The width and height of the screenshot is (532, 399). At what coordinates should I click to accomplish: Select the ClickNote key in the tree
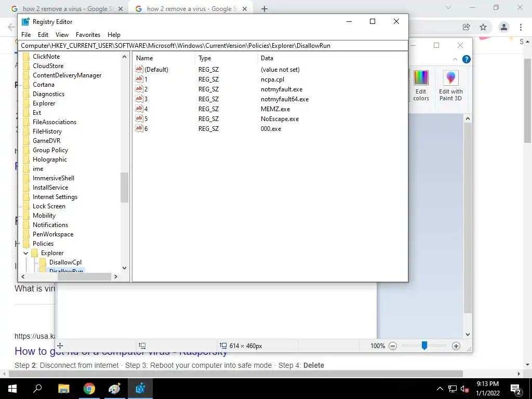(x=46, y=57)
